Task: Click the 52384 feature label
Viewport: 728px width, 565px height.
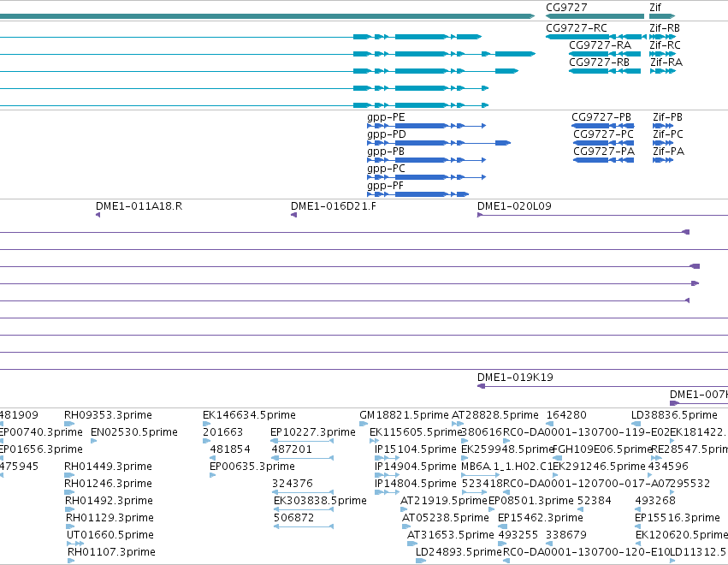Action: tap(595, 501)
